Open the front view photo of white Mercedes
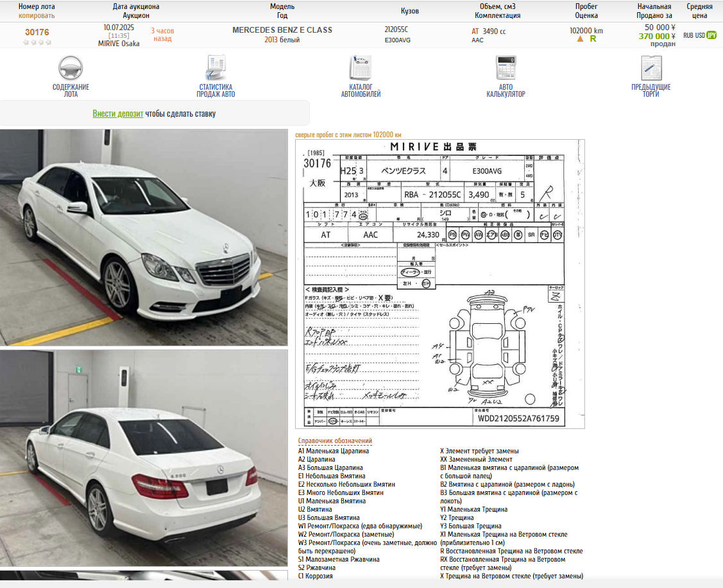The image size is (723, 588). [144, 237]
